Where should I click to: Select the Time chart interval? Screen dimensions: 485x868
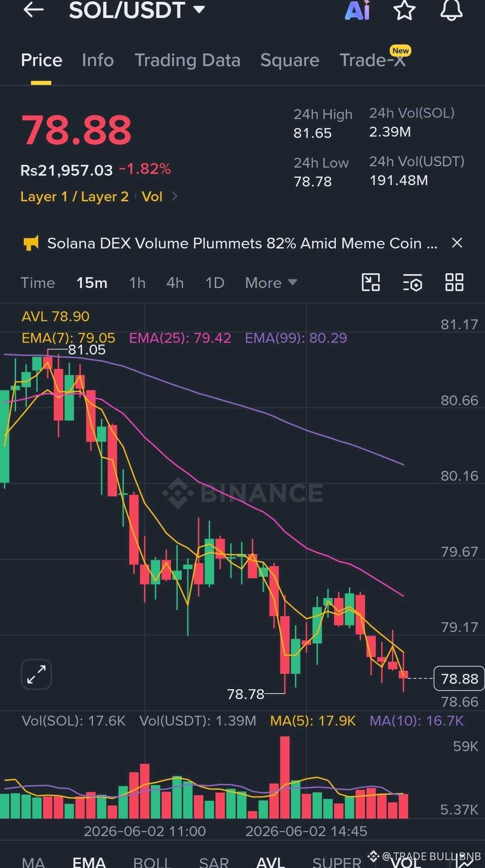[38, 283]
